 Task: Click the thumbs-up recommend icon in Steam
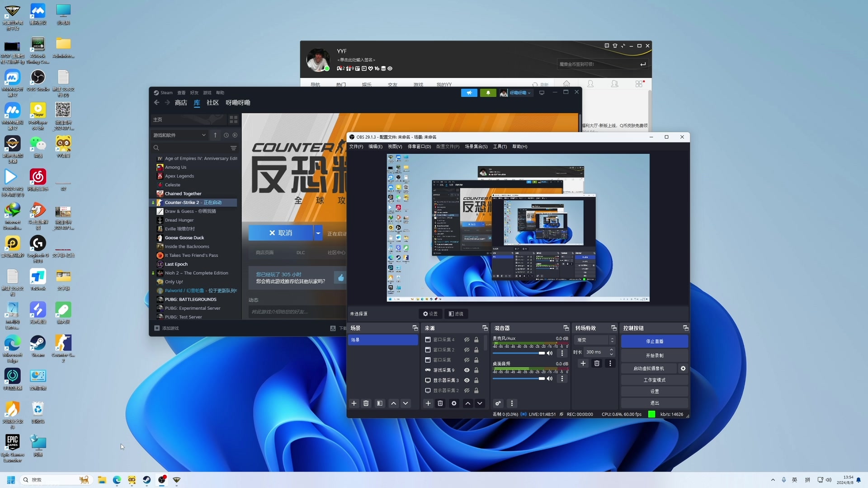pos(341,277)
